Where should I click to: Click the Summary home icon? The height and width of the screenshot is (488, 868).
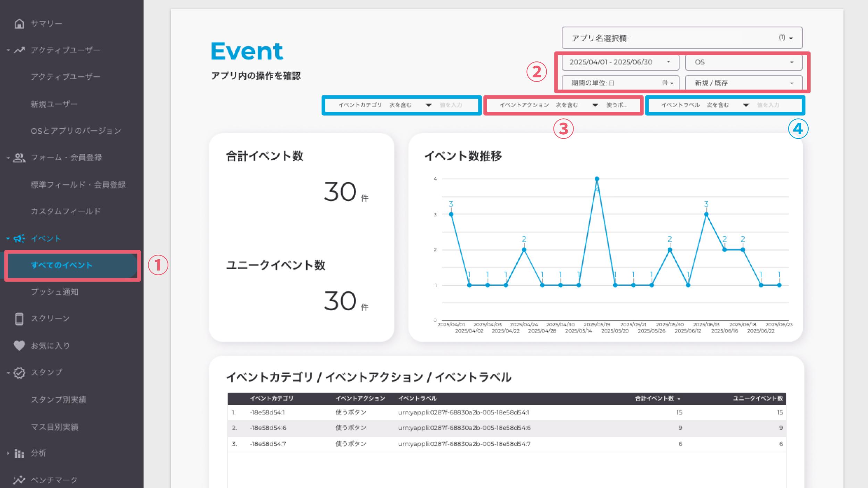point(19,24)
